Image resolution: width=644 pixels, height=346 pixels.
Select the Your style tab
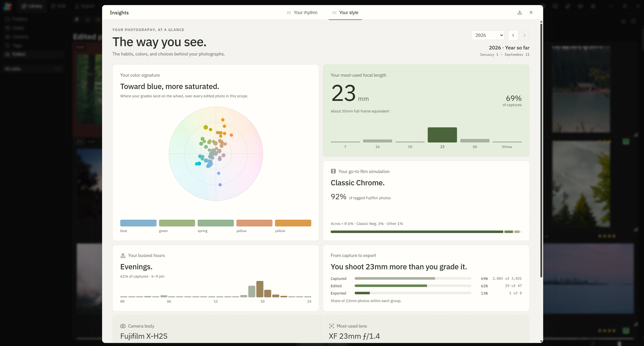pyautogui.click(x=345, y=13)
